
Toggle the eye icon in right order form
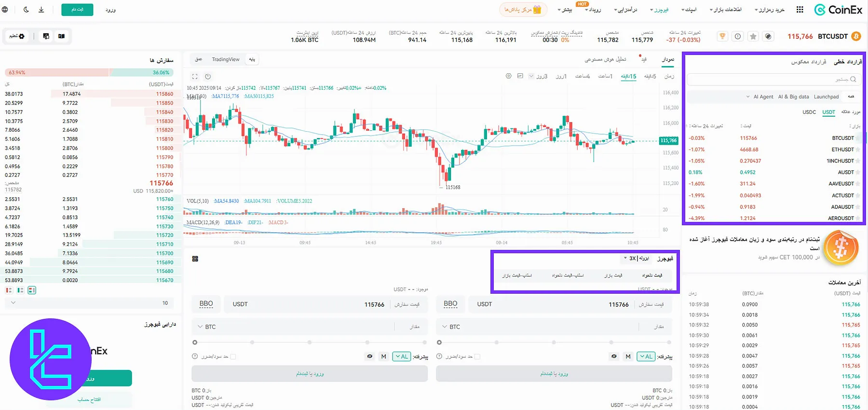coord(614,356)
